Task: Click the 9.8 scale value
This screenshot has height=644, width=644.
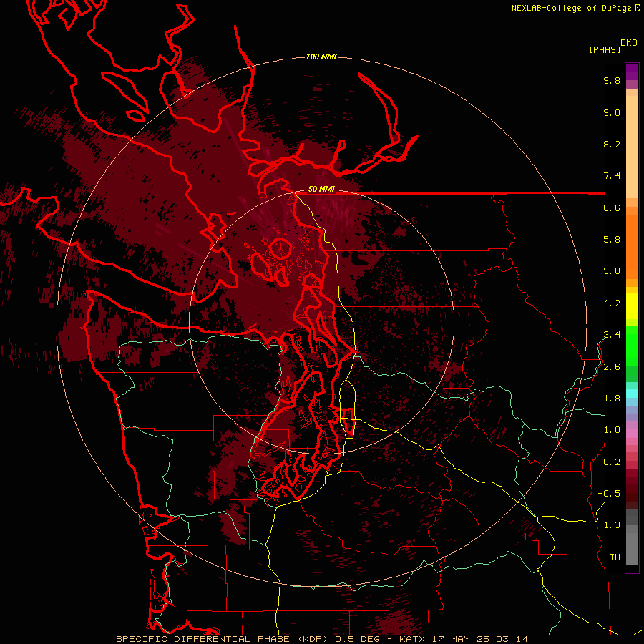Action: (x=612, y=80)
